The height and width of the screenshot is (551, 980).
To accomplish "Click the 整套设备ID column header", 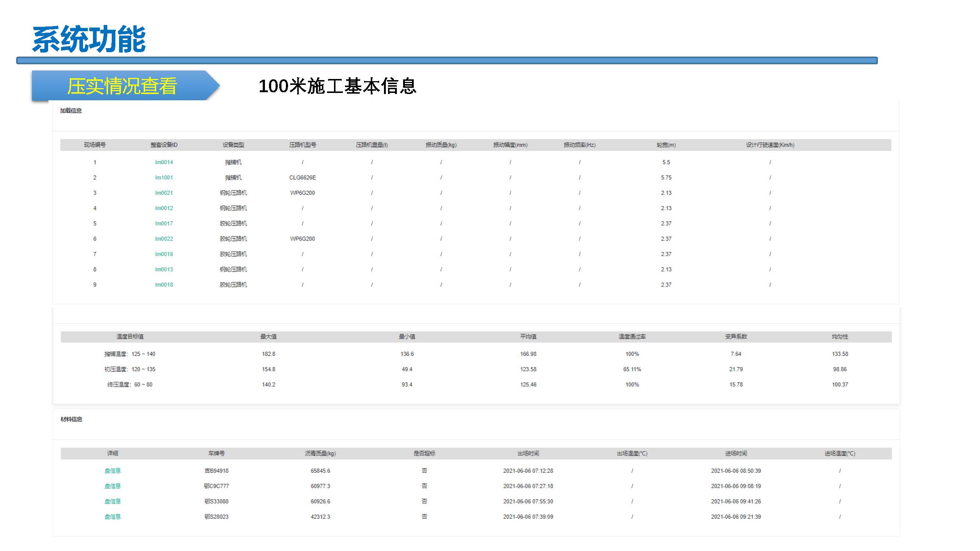I will 164,145.
